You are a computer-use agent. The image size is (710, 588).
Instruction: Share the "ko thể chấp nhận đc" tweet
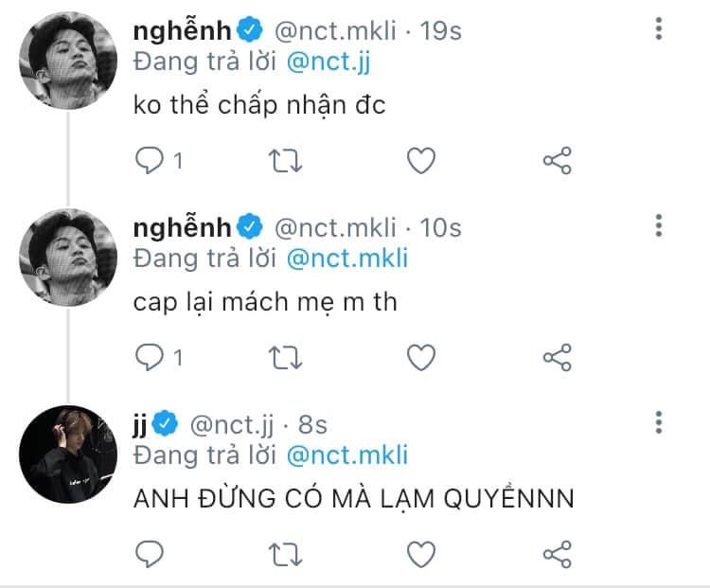558,161
